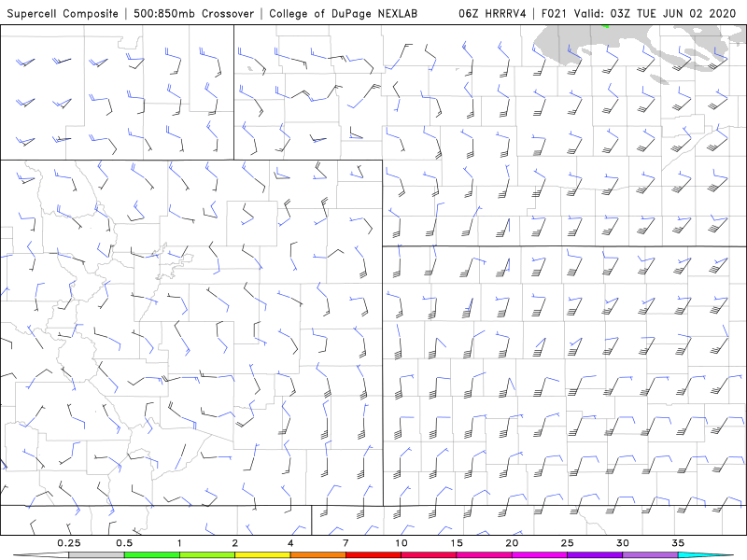Click the hot pink 15–20 legend segment

[x=484, y=555]
